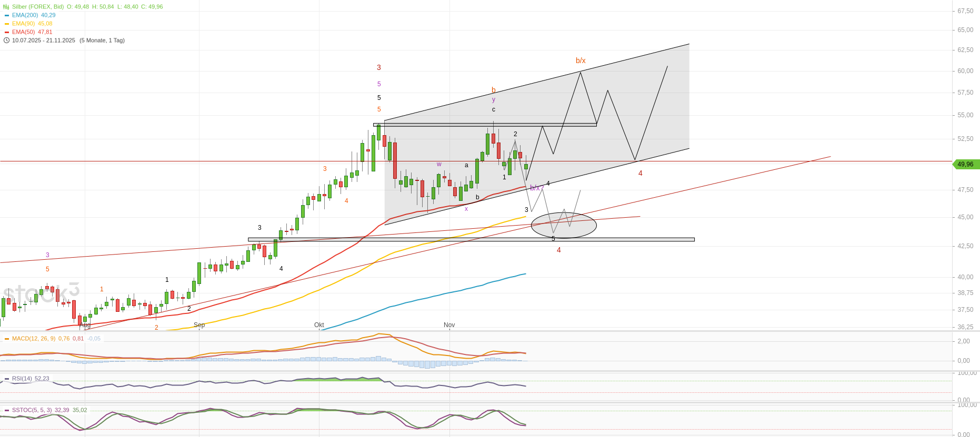Open the MACD(12, 26, 9) indicator settings

click(34, 339)
